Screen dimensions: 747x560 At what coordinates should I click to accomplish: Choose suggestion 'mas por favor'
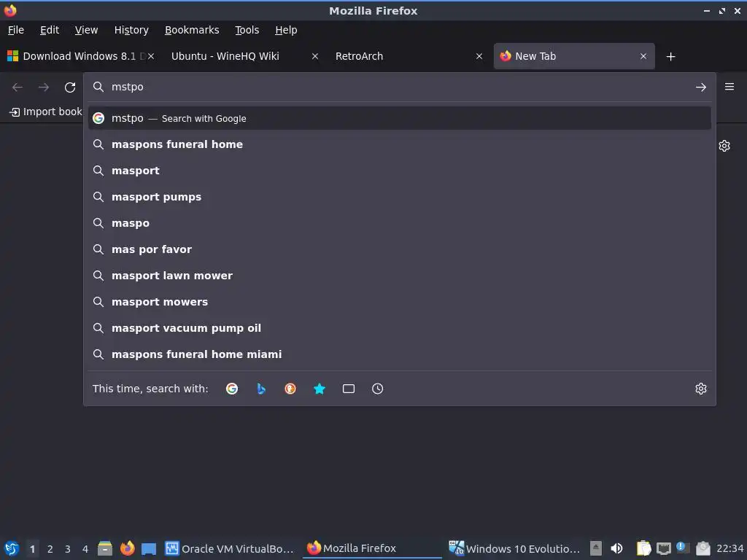click(399, 249)
